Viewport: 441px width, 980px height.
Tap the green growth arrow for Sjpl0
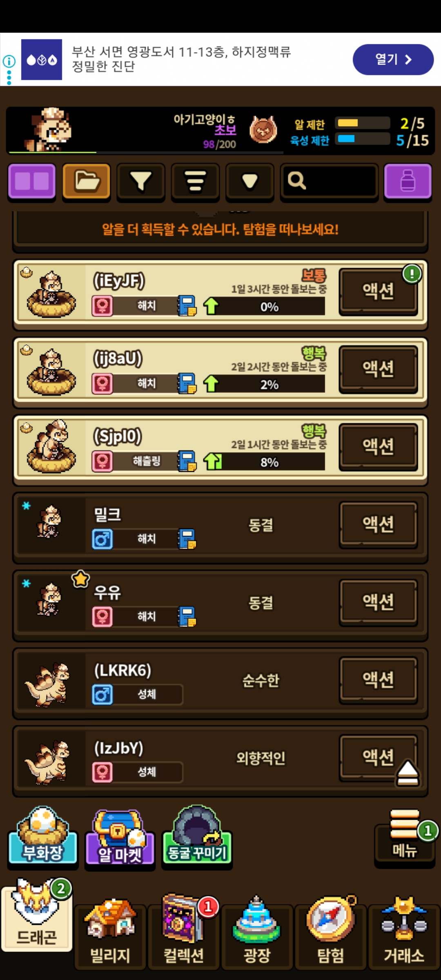(212, 461)
